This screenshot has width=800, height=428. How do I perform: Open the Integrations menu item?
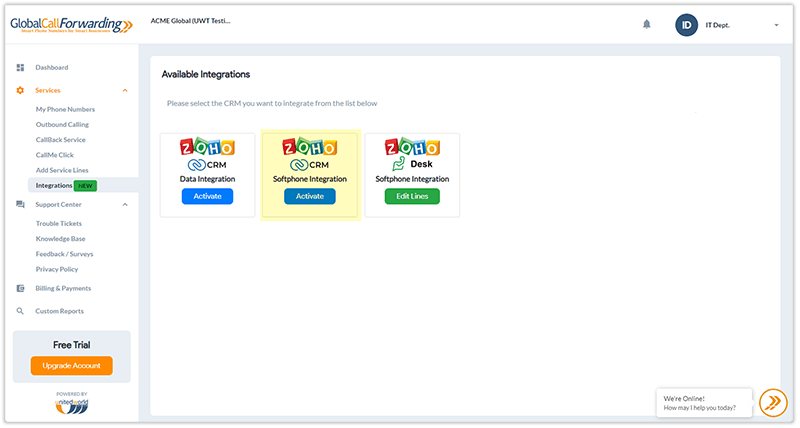(x=54, y=186)
